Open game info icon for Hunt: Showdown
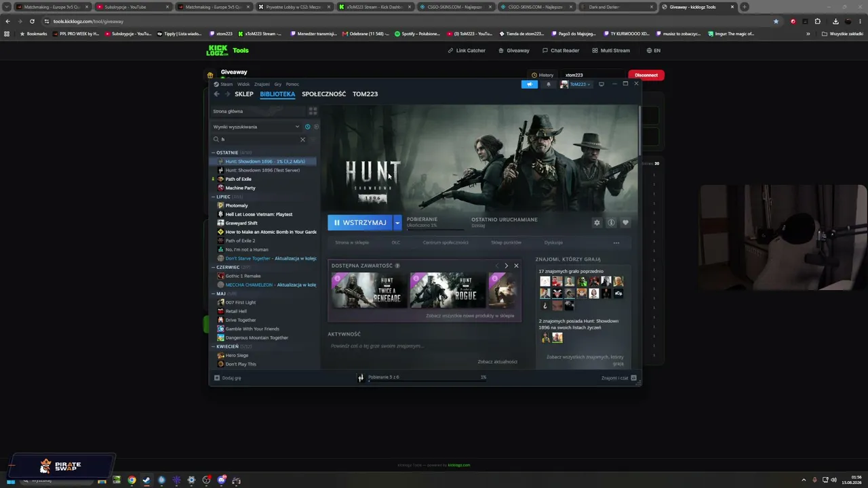The image size is (868, 488). click(x=611, y=222)
